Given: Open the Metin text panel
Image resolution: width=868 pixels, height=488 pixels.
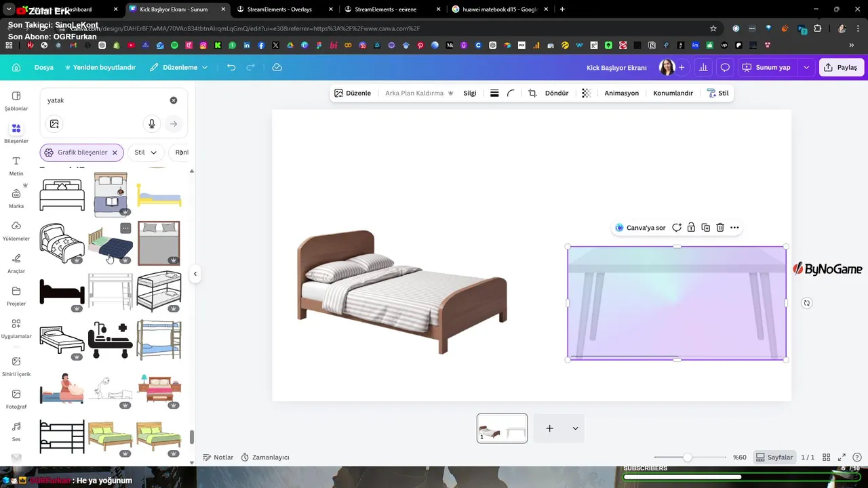Looking at the screenshot, I should pos(16,166).
